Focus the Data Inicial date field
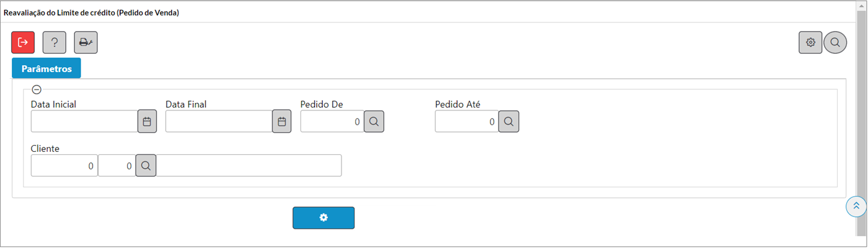 click(84, 122)
